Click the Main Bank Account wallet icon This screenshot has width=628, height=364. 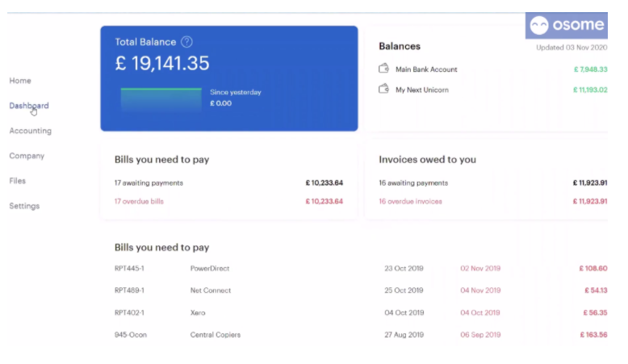(x=384, y=69)
